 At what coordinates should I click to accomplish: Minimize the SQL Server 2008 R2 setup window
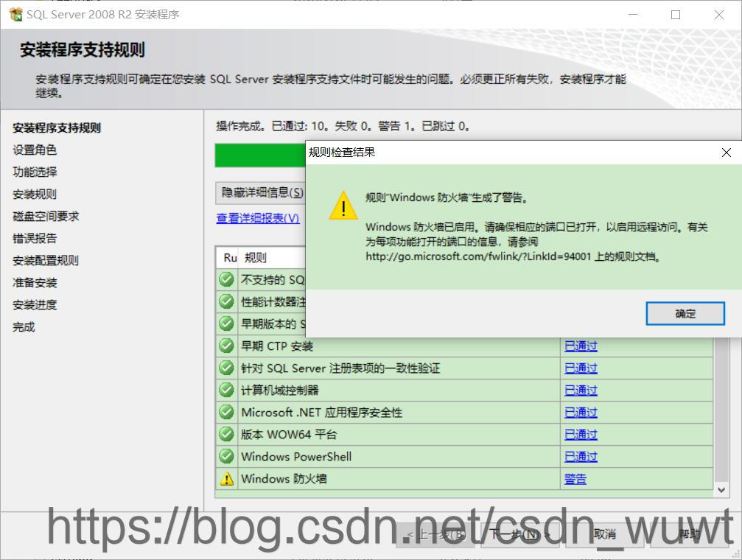[633, 15]
